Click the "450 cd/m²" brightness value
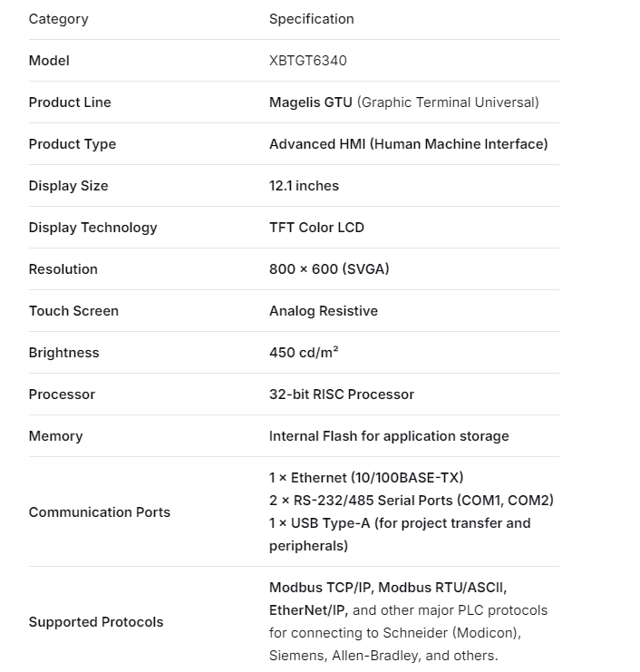640x672 pixels. [304, 353]
